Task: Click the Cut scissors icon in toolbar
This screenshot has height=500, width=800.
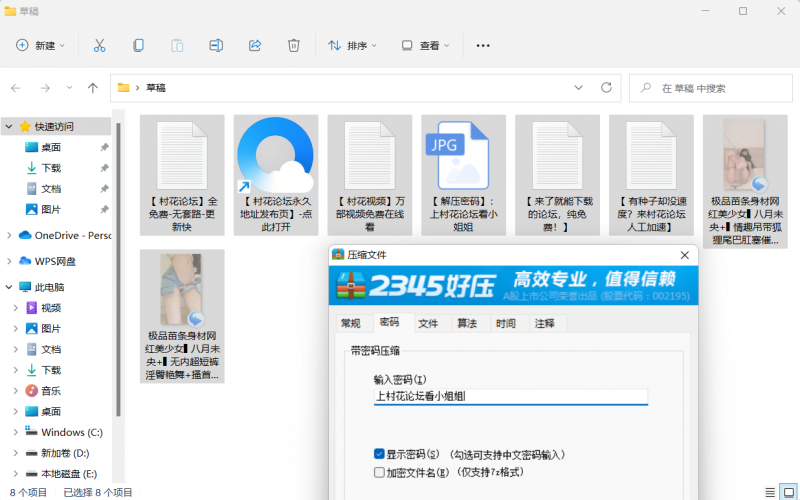Action: click(99, 45)
